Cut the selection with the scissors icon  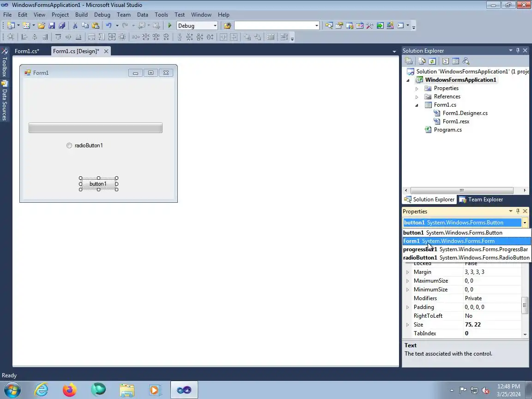click(x=75, y=25)
